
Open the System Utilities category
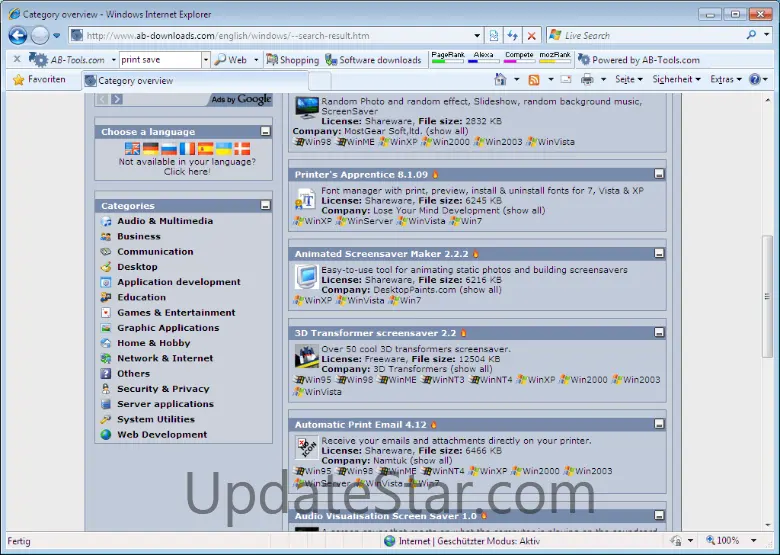(156, 419)
